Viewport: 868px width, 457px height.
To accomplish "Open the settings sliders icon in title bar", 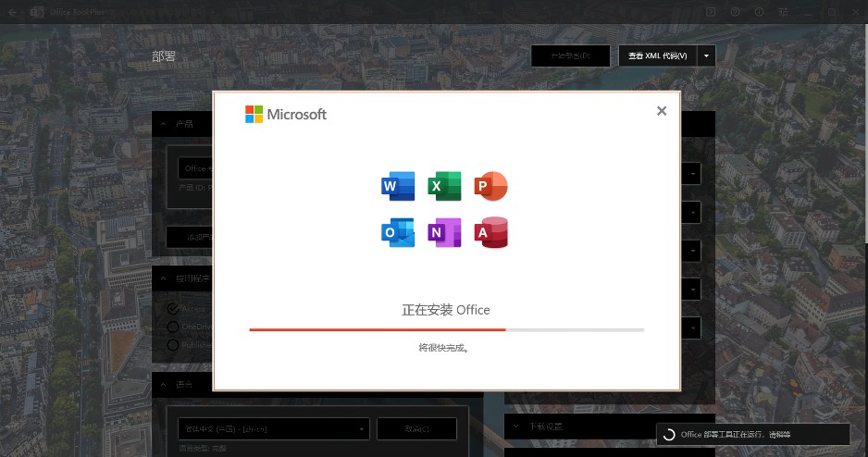I will 783,12.
